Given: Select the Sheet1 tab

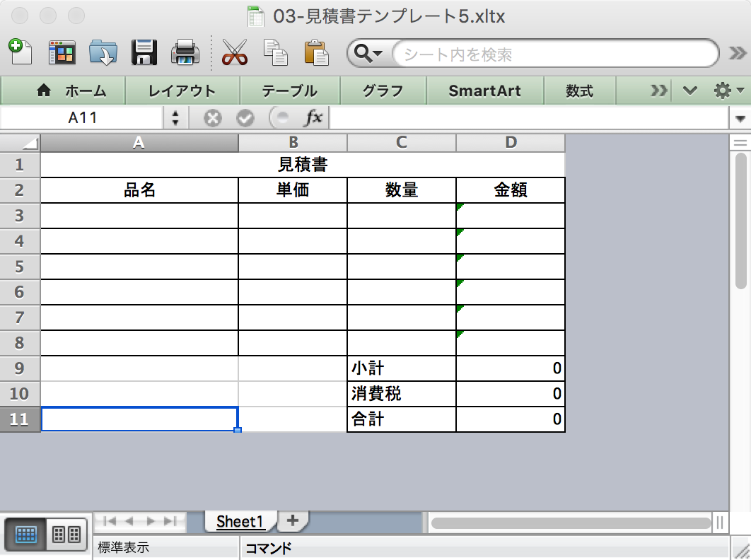Looking at the screenshot, I should [x=240, y=521].
